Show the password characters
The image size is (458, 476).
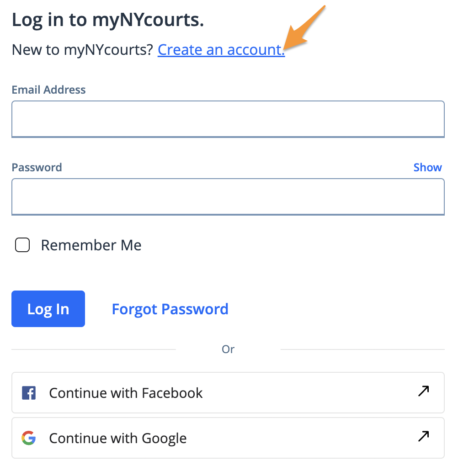428,167
